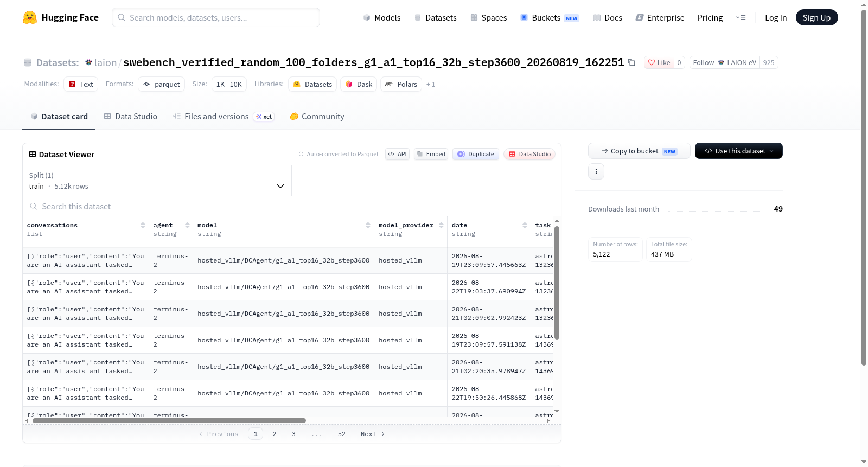Click the table horizontal scrollbar
The width and height of the screenshot is (868, 467).
(x=169, y=420)
